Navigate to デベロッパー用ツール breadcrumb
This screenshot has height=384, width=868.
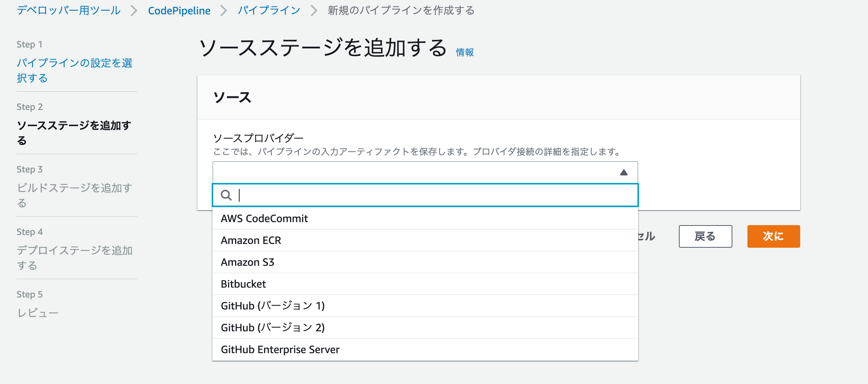click(68, 11)
